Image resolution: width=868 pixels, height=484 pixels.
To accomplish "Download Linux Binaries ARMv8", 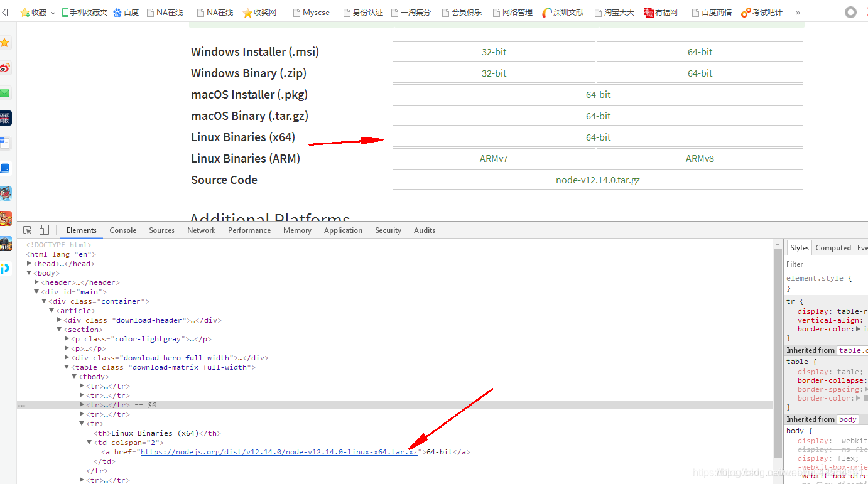I will (x=700, y=159).
